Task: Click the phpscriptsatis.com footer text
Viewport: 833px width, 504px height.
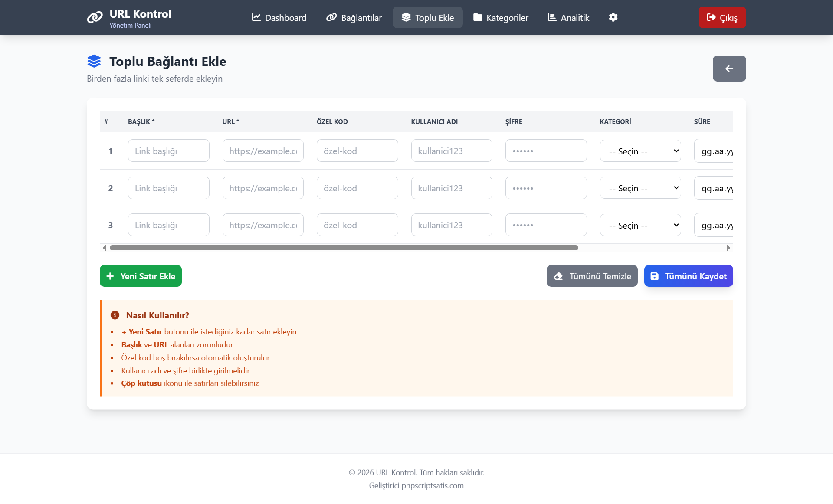Action: tap(433, 485)
